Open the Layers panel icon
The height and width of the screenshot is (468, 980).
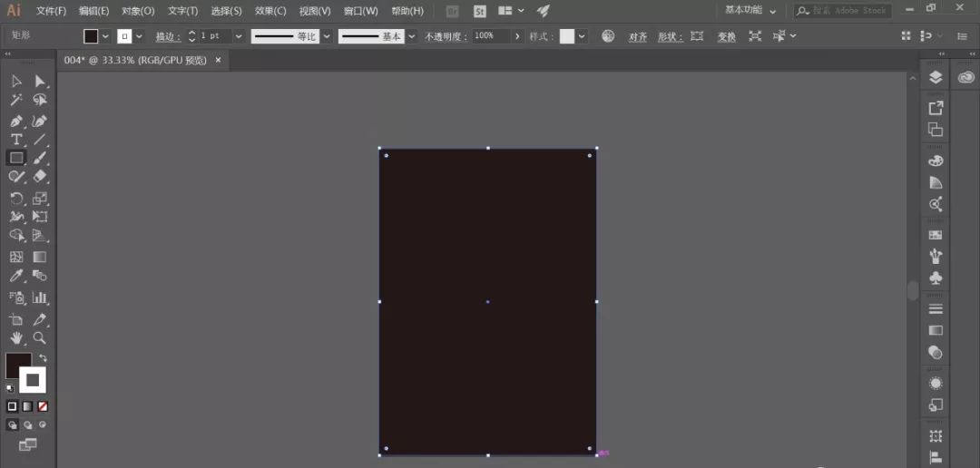coord(936,78)
